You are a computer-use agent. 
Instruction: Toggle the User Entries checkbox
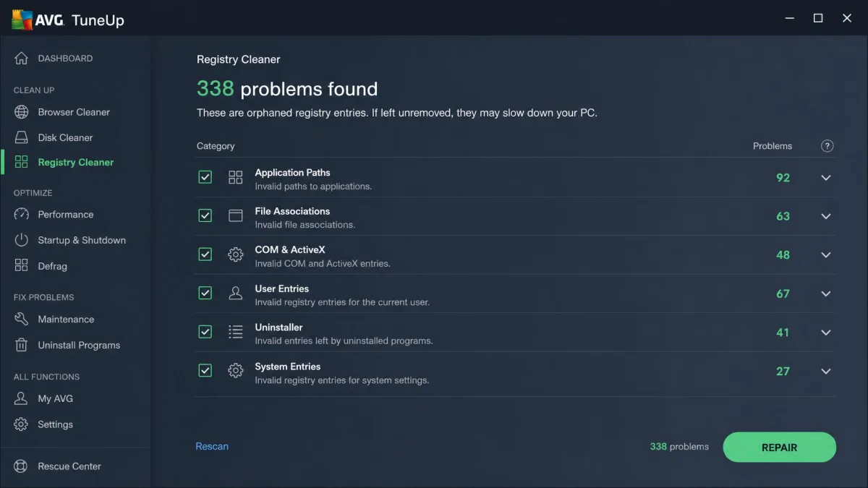(x=205, y=293)
